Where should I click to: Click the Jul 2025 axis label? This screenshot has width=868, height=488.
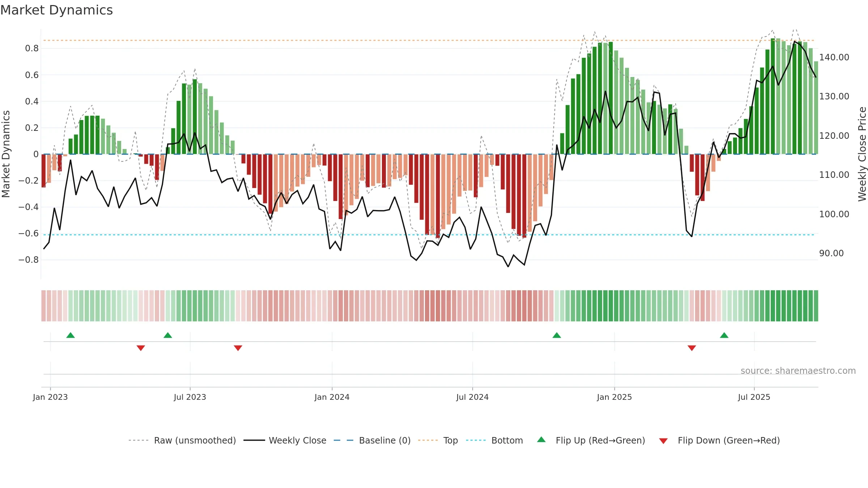(x=754, y=397)
